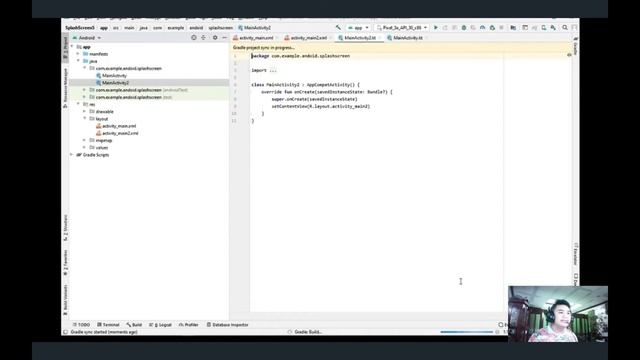The height and width of the screenshot is (360, 640).
Task: Open the Logcat tool window tab
Action: click(160, 325)
